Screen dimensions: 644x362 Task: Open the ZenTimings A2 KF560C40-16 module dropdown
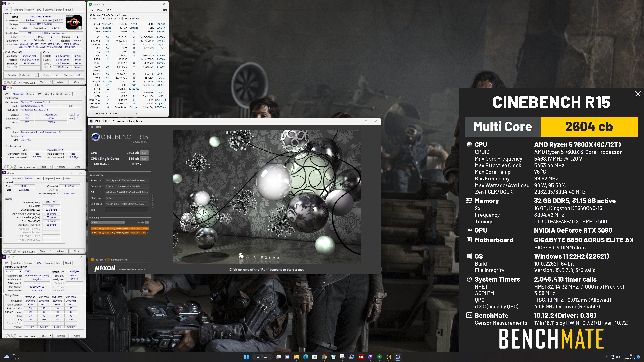[x=113, y=114]
